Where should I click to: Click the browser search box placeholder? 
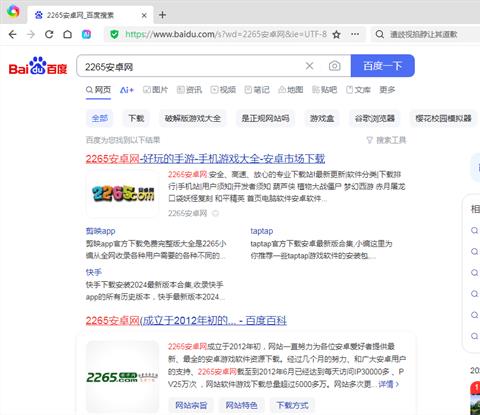(x=423, y=34)
